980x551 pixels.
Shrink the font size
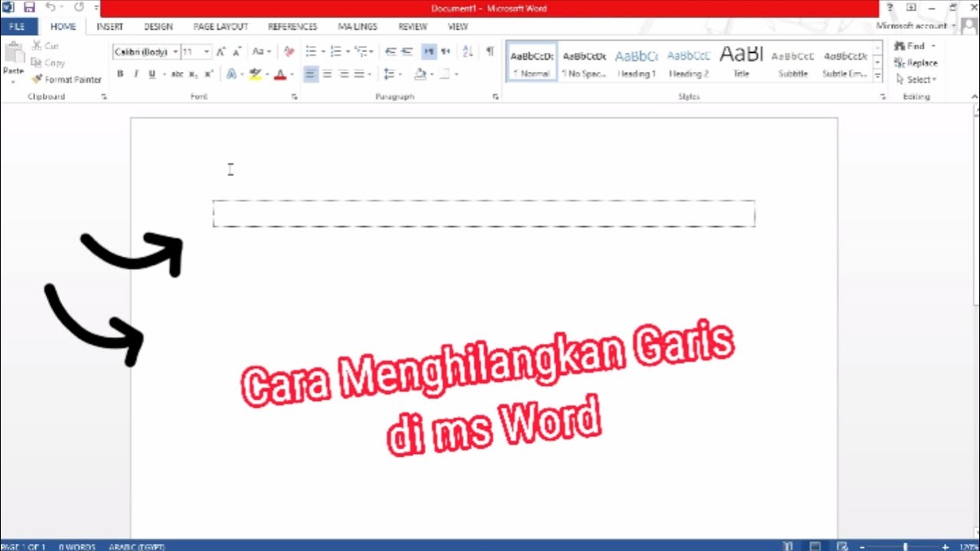(x=237, y=52)
